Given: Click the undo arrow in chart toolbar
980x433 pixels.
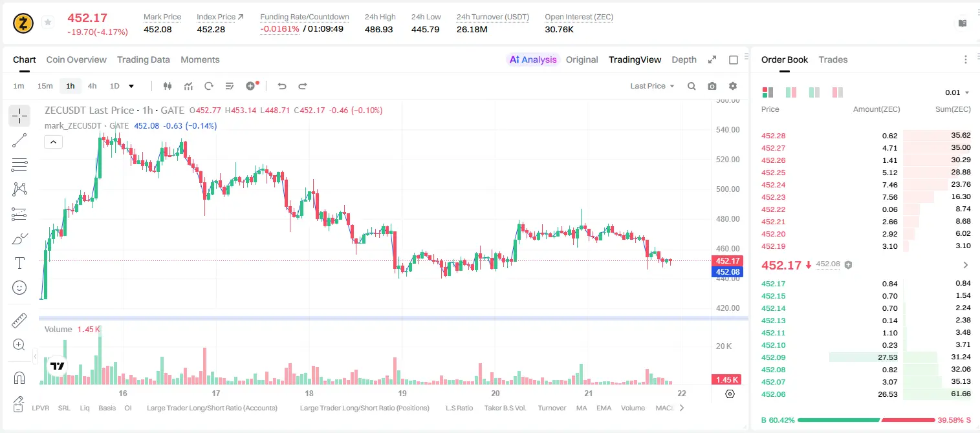Looking at the screenshot, I should click(282, 86).
